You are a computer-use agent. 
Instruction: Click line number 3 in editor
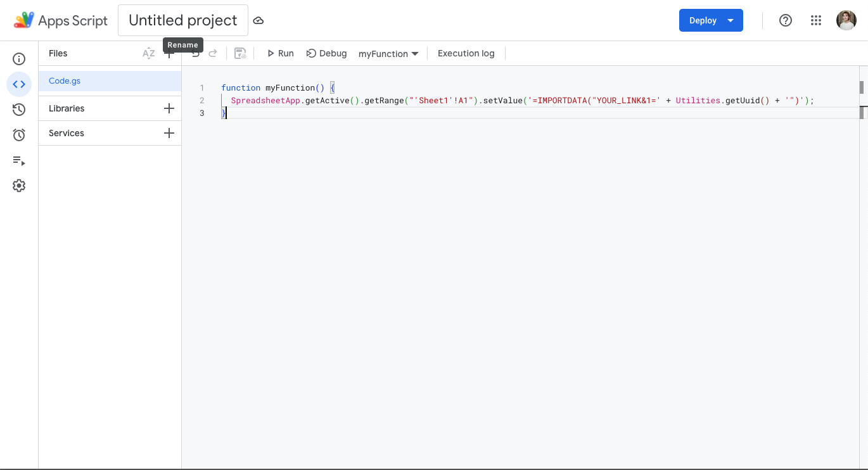202,113
